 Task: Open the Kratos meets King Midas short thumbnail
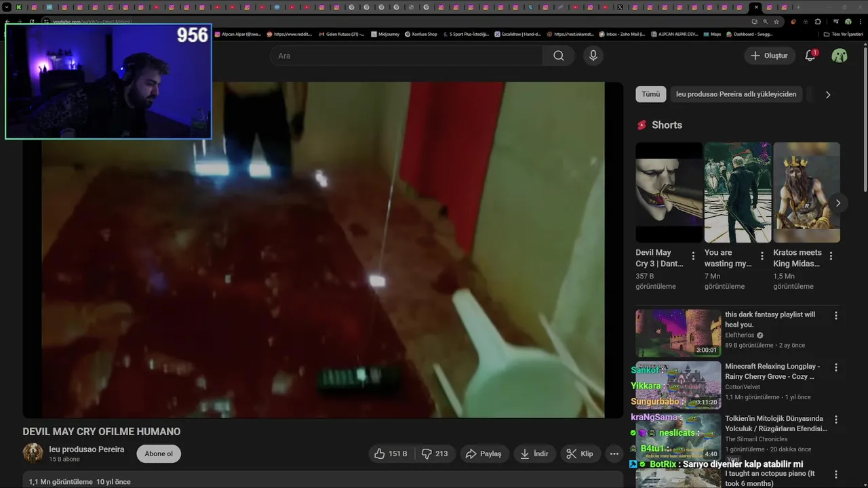(806, 192)
